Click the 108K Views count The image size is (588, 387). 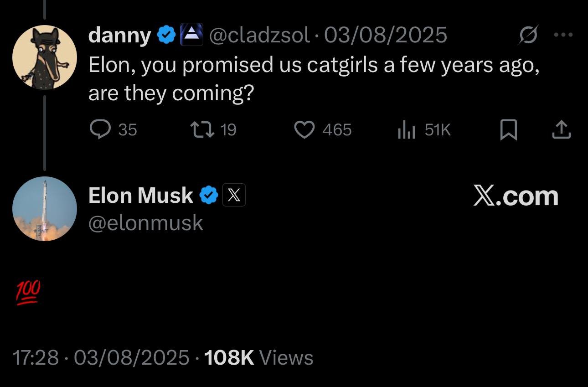[x=259, y=357]
